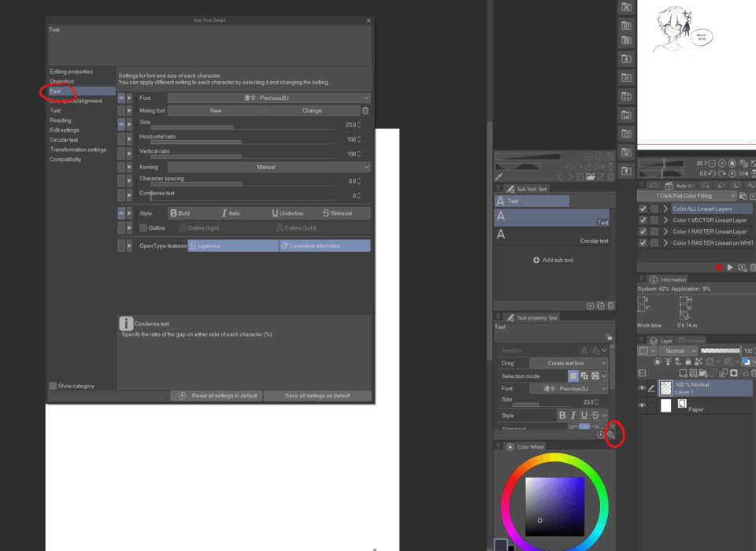Expand the Size row arrow in Sub Tool Detail
Image resolution: width=756 pixels, height=551 pixels.
(129, 124)
